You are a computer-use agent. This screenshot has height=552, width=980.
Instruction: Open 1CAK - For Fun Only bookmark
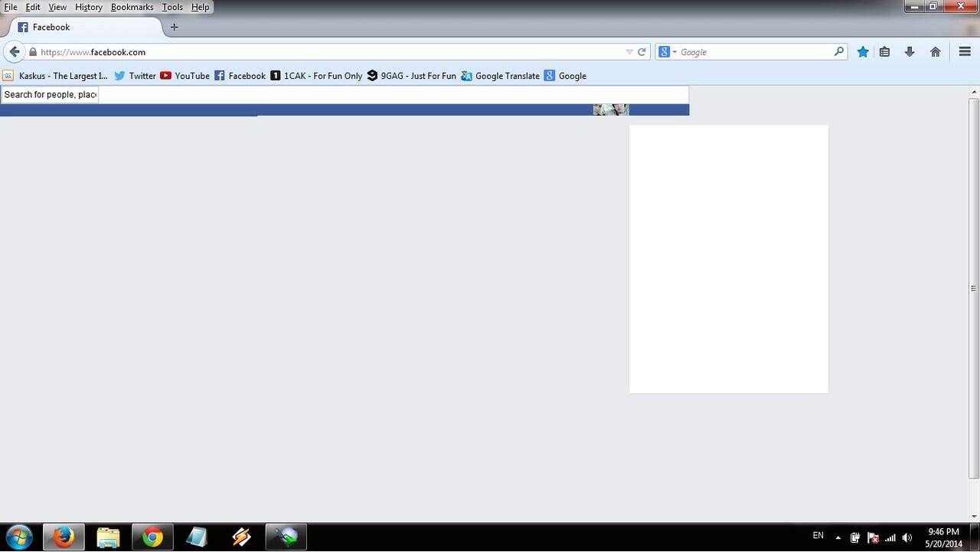pyautogui.click(x=316, y=76)
